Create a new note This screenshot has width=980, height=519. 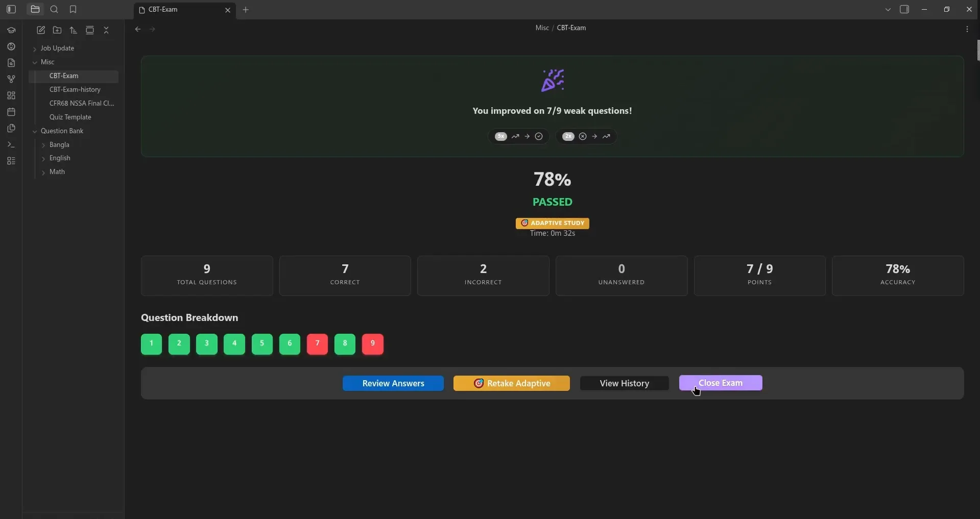pyautogui.click(x=41, y=30)
